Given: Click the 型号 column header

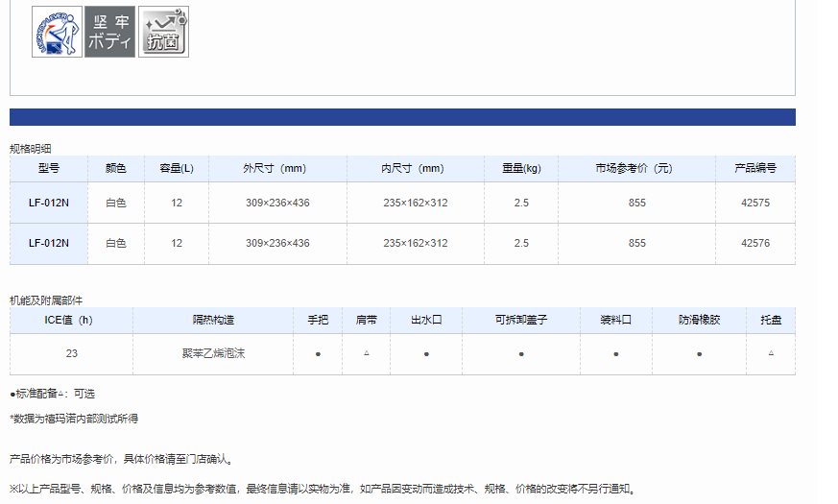Looking at the screenshot, I should coord(49,168).
